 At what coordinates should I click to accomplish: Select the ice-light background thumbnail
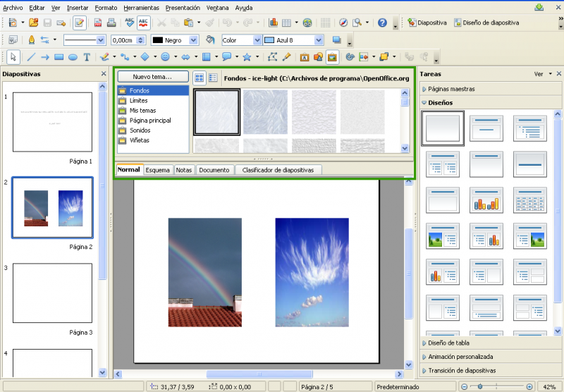[216, 112]
